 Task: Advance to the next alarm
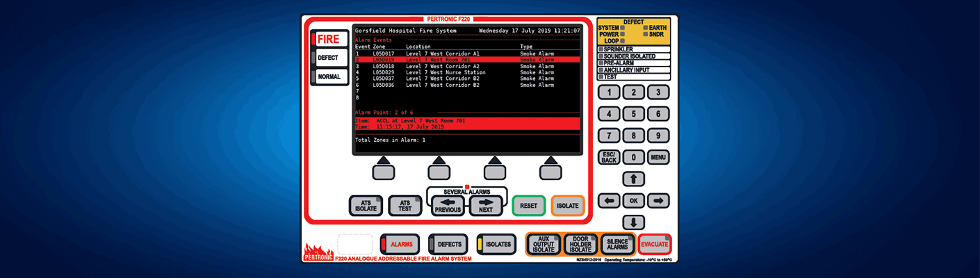click(485, 206)
